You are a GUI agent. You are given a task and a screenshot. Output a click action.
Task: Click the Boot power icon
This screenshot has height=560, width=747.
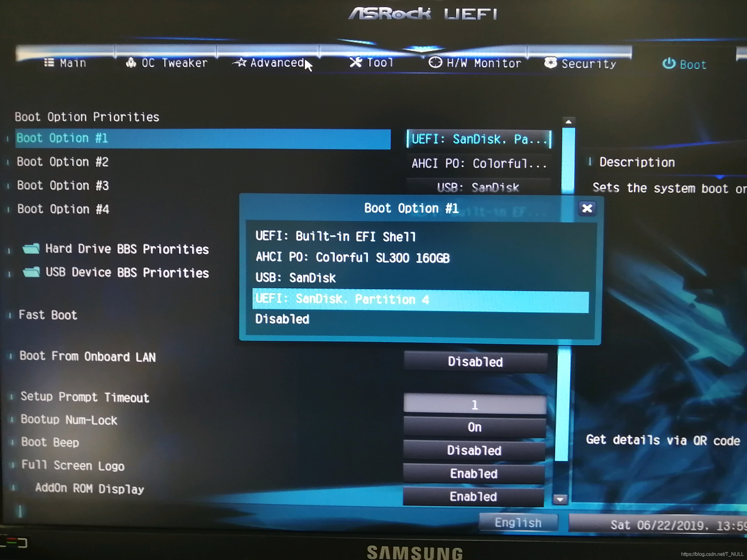[669, 63]
